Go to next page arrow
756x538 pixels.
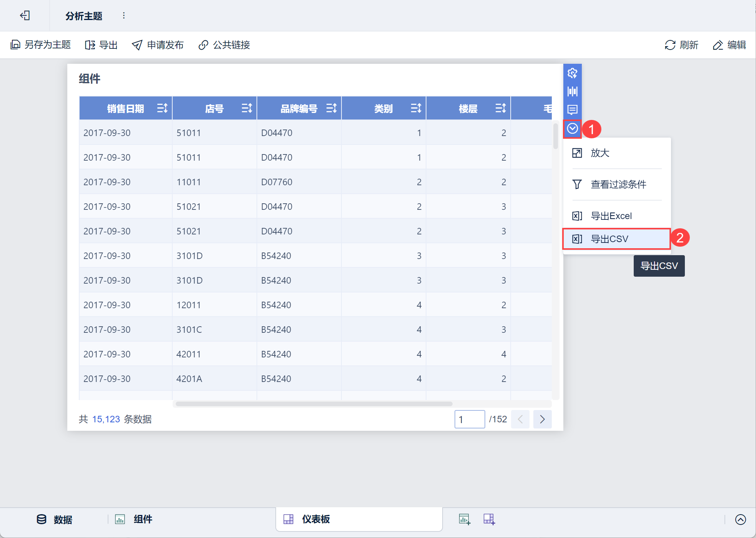pos(542,419)
